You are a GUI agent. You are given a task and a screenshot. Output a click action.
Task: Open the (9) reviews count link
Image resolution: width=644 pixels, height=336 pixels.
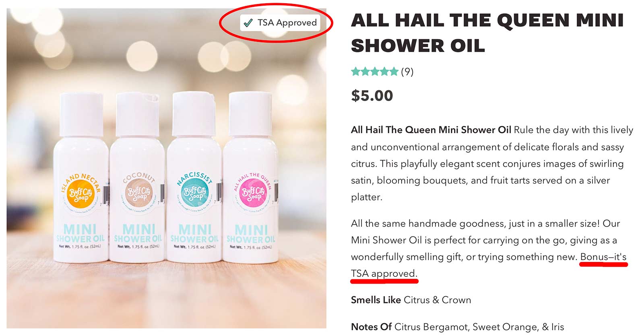tap(407, 72)
